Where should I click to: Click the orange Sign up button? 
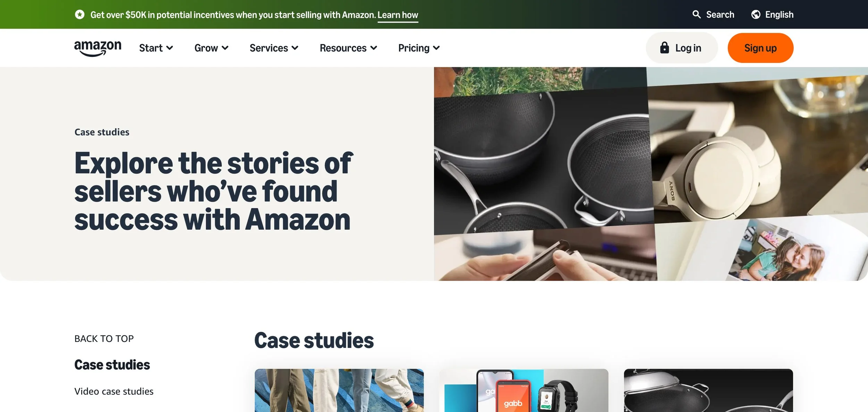point(760,48)
